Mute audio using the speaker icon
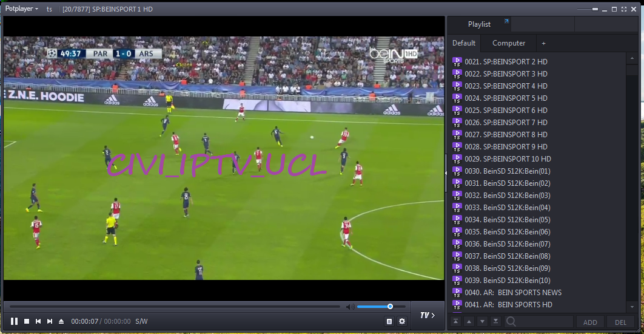The image size is (644, 334). [x=350, y=307]
